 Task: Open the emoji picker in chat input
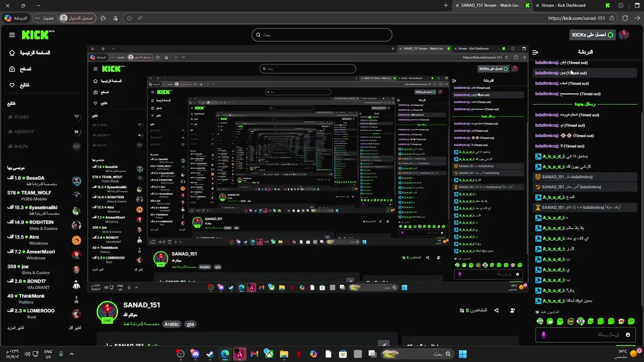click(x=627, y=334)
